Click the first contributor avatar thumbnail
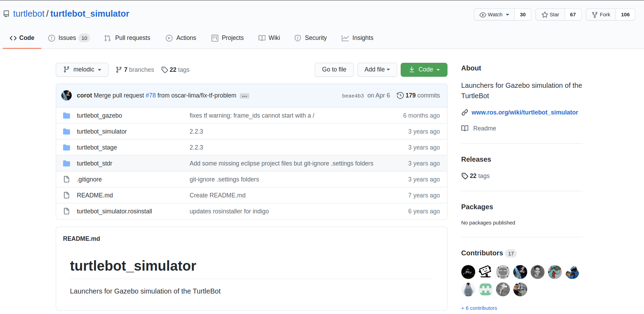644x314 pixels. (x=468, y=272)
